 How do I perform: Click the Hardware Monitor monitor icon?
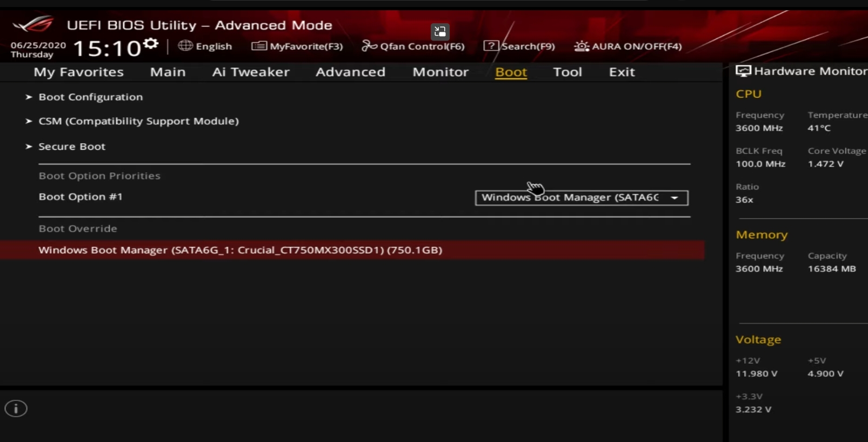[x=743, y=71]
